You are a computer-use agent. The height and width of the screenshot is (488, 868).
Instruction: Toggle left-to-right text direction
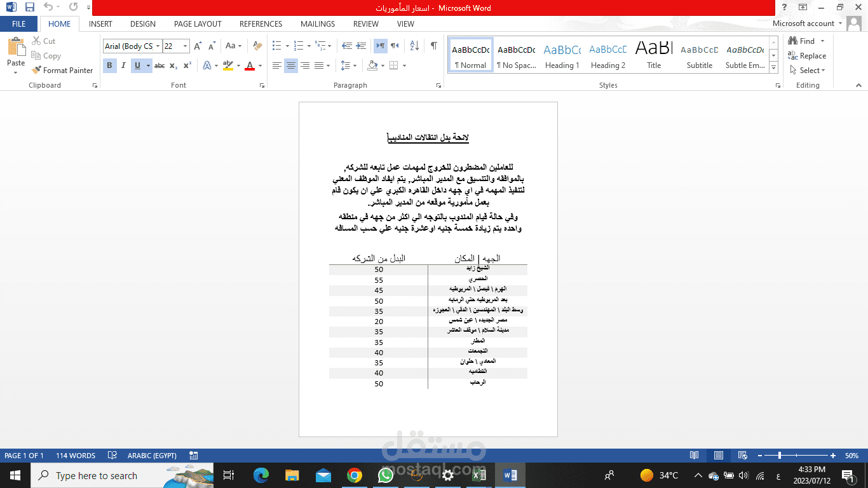380,46
